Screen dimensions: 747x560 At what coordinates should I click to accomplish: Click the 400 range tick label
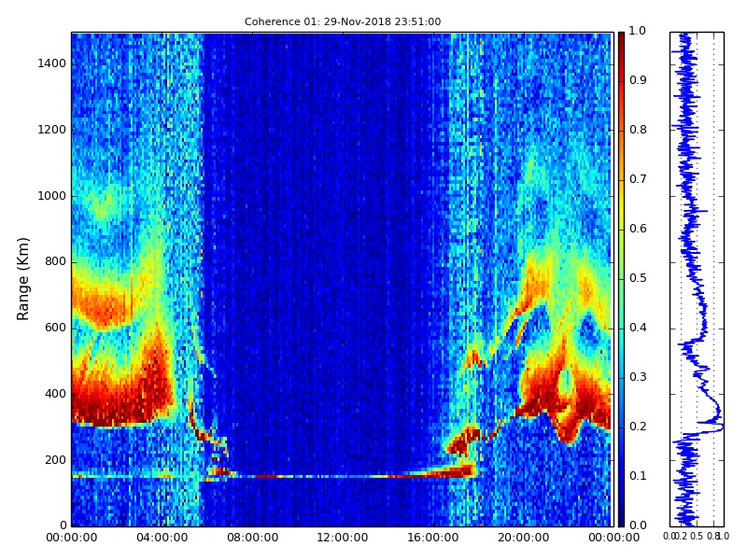click(56, 394)
